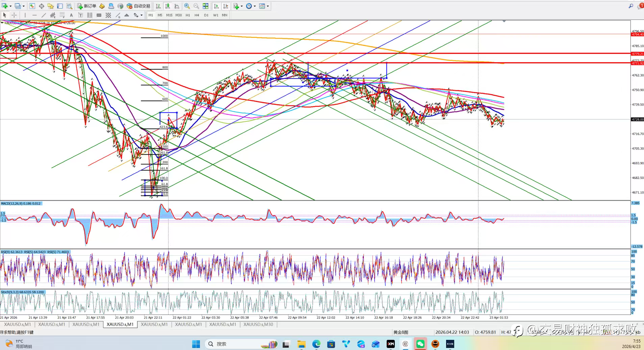
Task: Expand the indicators list dropdown arrow
Action: coord(242,6)
